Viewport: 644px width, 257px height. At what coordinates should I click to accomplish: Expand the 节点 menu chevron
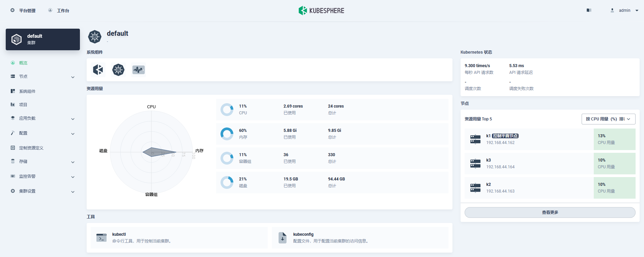(x=73, y=77)
